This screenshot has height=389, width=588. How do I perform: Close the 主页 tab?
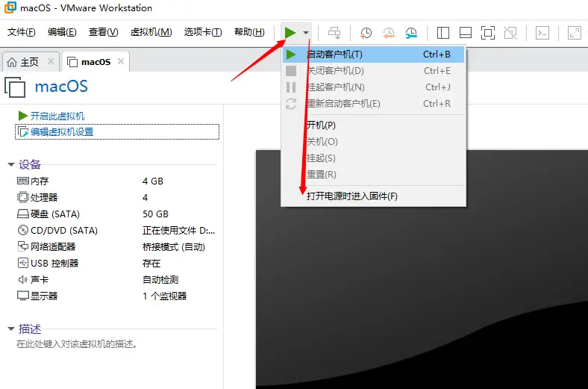point(51,61)
